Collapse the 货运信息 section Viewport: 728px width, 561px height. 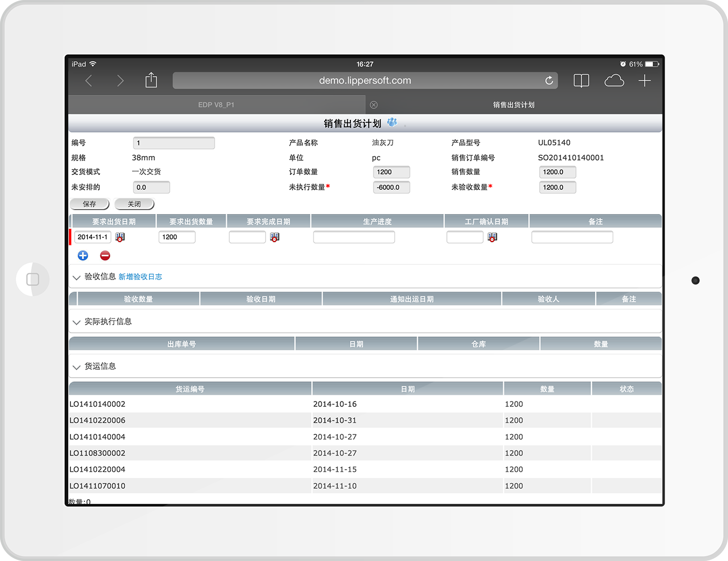(77, 367)
